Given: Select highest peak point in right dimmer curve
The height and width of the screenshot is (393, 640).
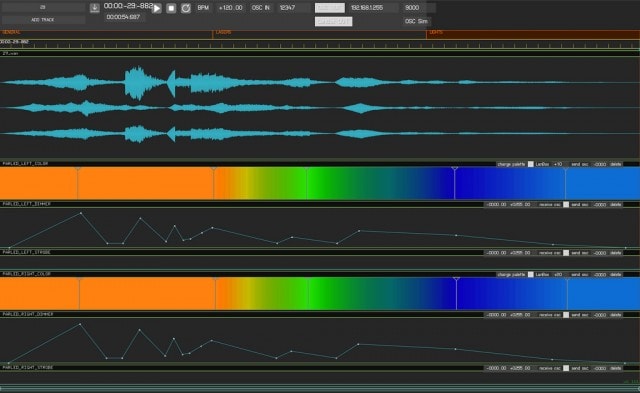Looking at the screenshot, I should pyautogui.click(x=80, y=324).
